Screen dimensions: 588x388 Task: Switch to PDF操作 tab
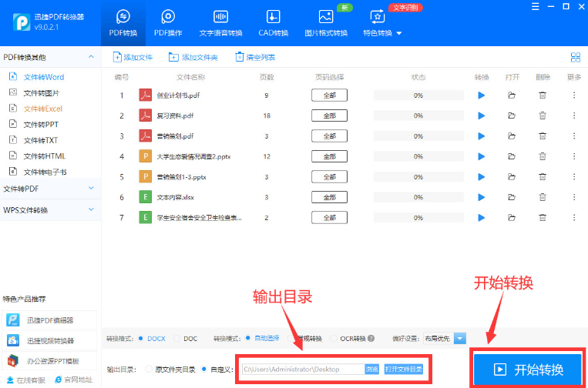click(168, 23)
